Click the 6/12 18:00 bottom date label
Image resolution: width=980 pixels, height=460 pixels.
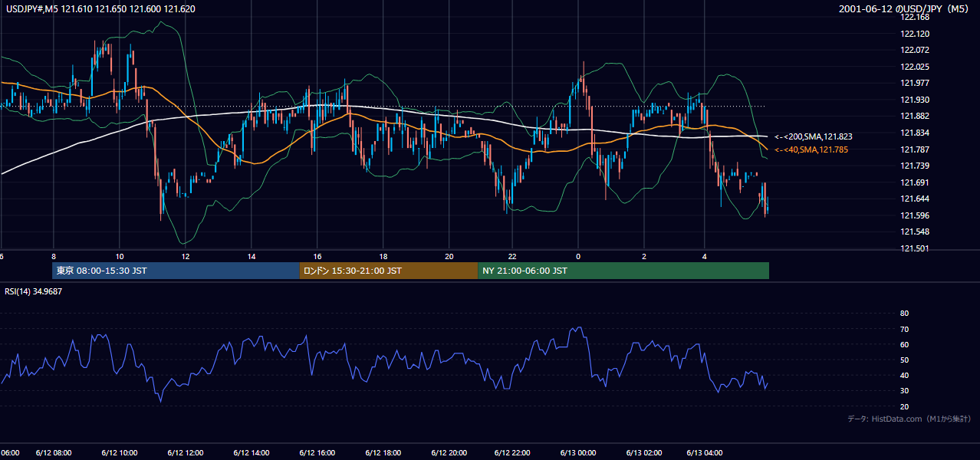click(x=383, y=453)
